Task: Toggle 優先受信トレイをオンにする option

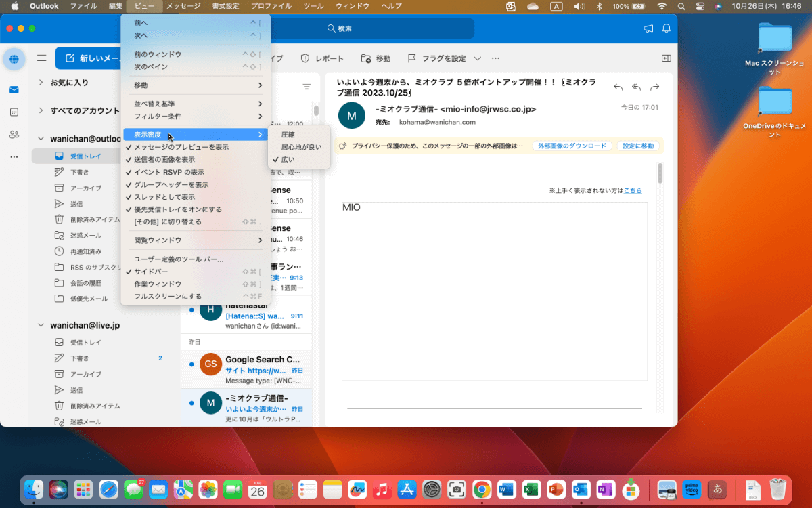Action: point(196,209)
